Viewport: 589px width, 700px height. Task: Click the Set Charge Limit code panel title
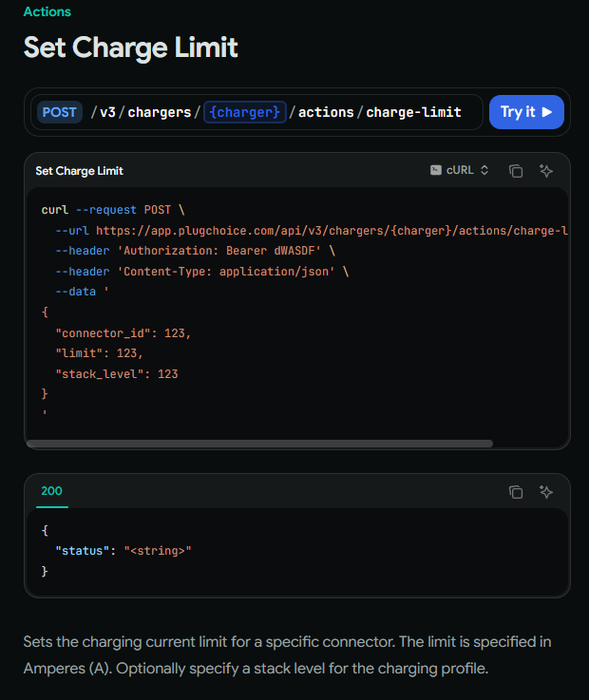(79, 171)
